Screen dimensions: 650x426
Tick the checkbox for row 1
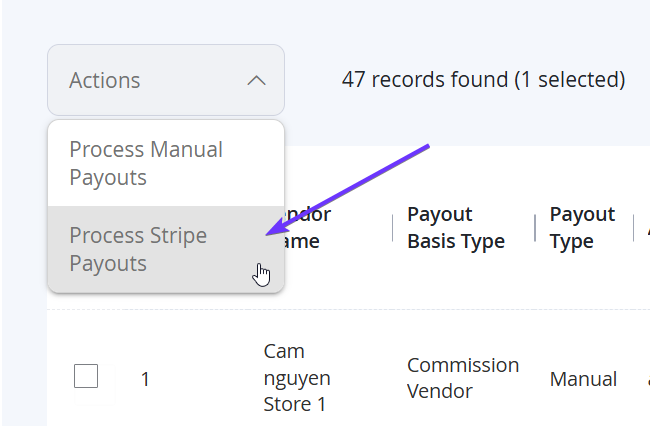[86, 376]
